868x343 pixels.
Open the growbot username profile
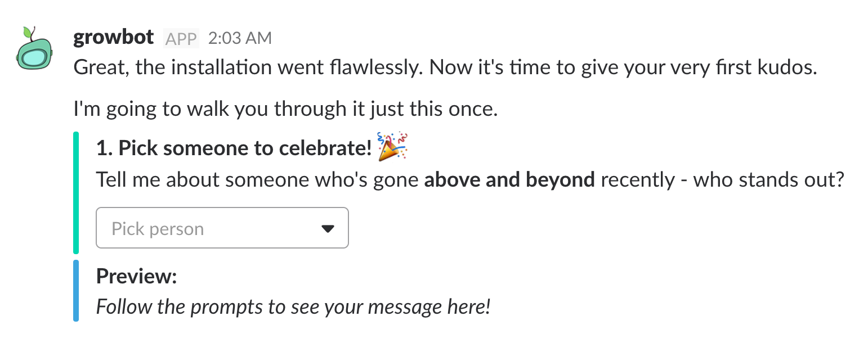(113, 38)
